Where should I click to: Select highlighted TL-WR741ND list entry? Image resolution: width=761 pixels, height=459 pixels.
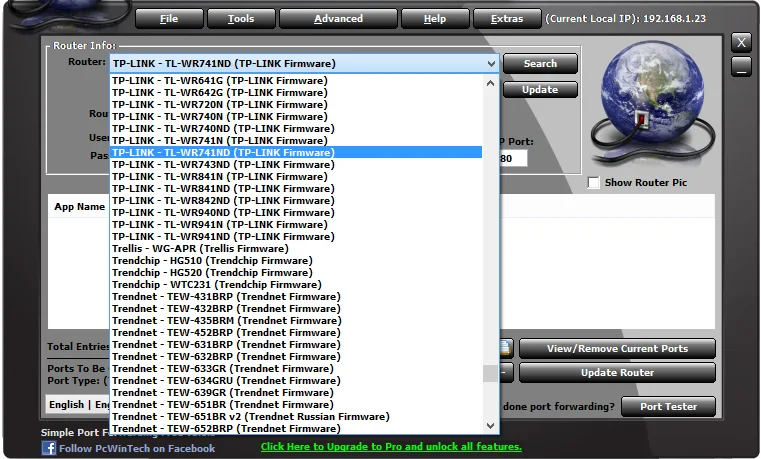(296, 152)
